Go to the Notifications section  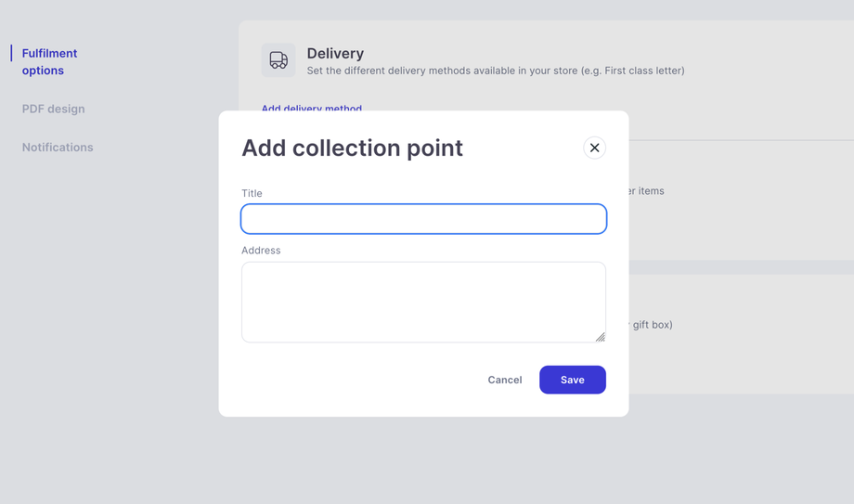pos(58,148)
